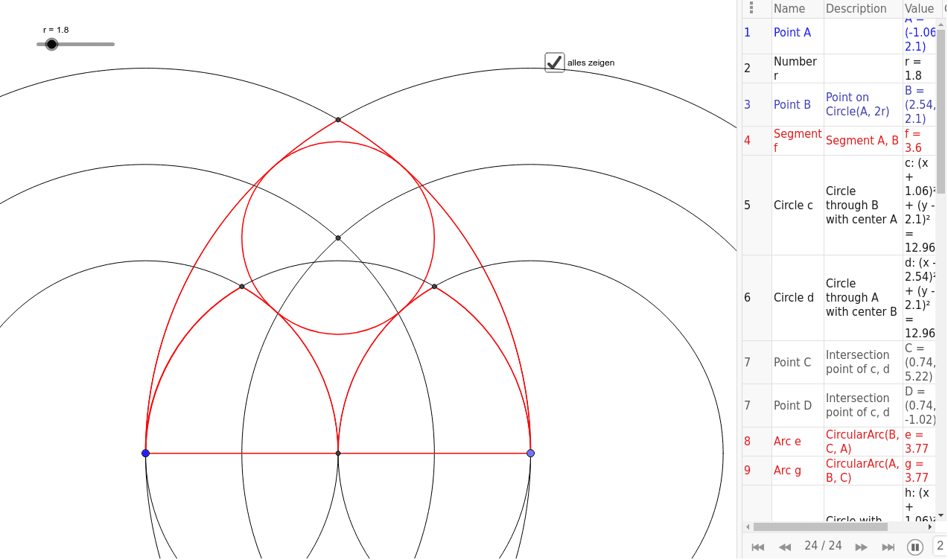Screen dimensions: 948x560
Task: Click vertical scrollbar down arrow in protocol
Action: pyautogui.click(x=941, y=515)
